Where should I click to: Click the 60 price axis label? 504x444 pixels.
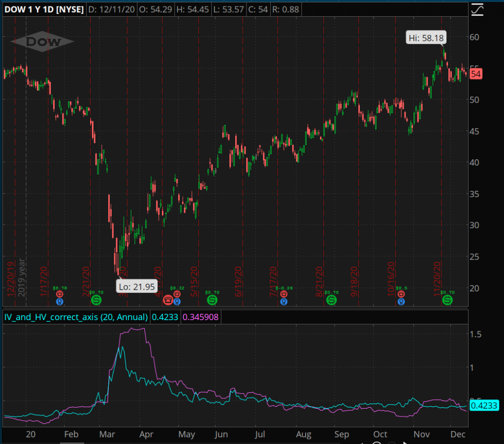(474, 37)
